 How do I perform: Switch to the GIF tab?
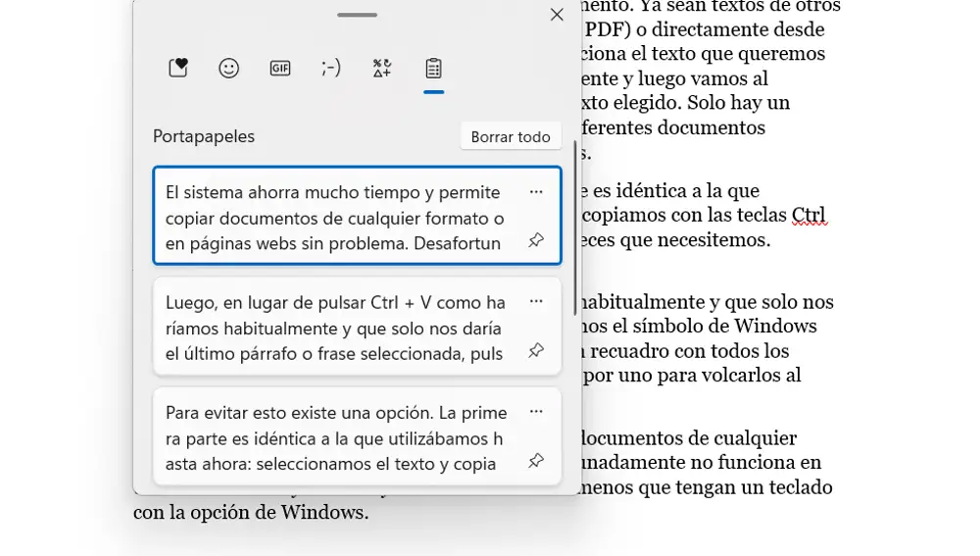pyautogui.click(x=280, y=68)
